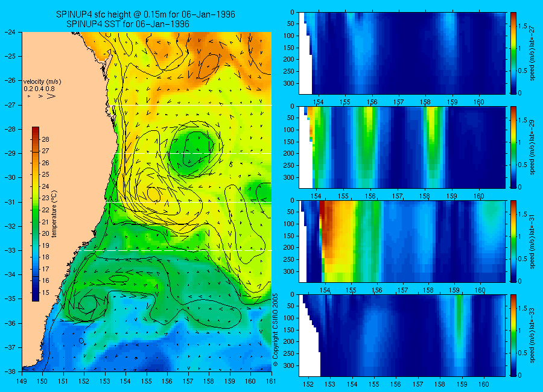
Task: Open the lat=-27 speed cross-section panel
Action: point(402,53)
